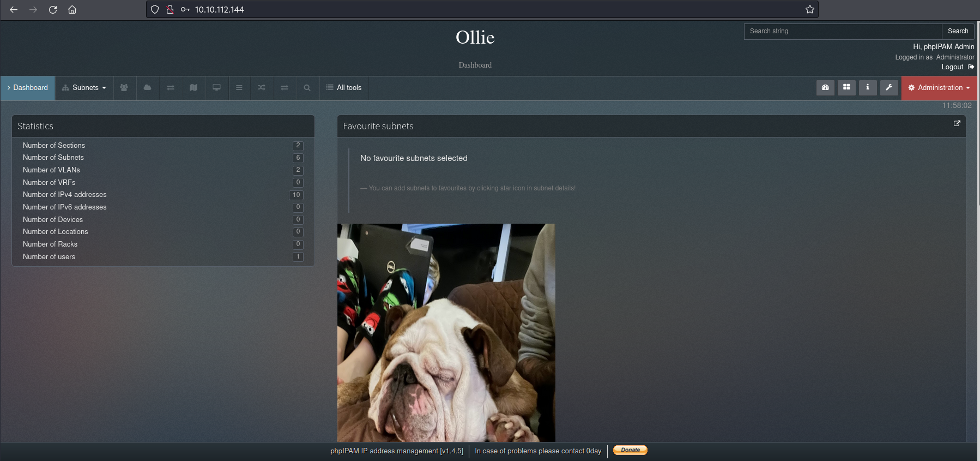Click the orange Donate button
The image size is (980, 461).
click(x=630, y=450)
